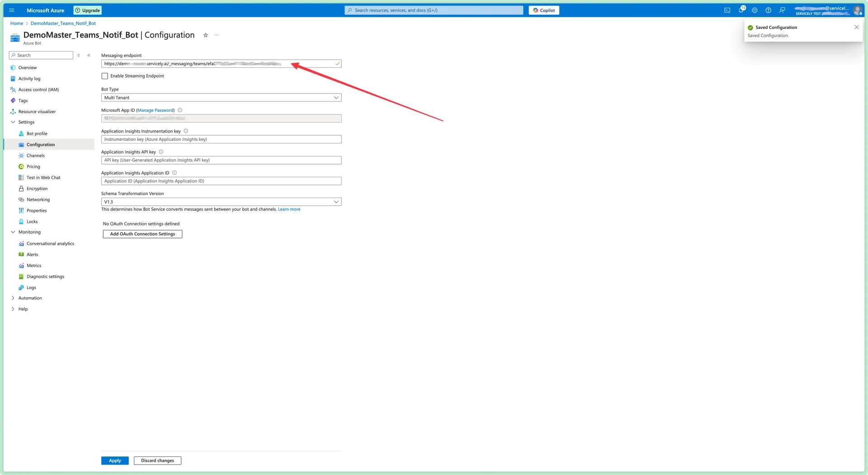Open Tags in the sidebar
The image size is (868, 475).
pos(23,100)
